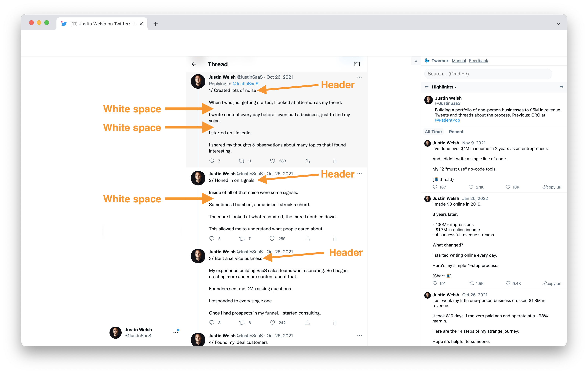Open more options on the first tweet

pos(359,77)
